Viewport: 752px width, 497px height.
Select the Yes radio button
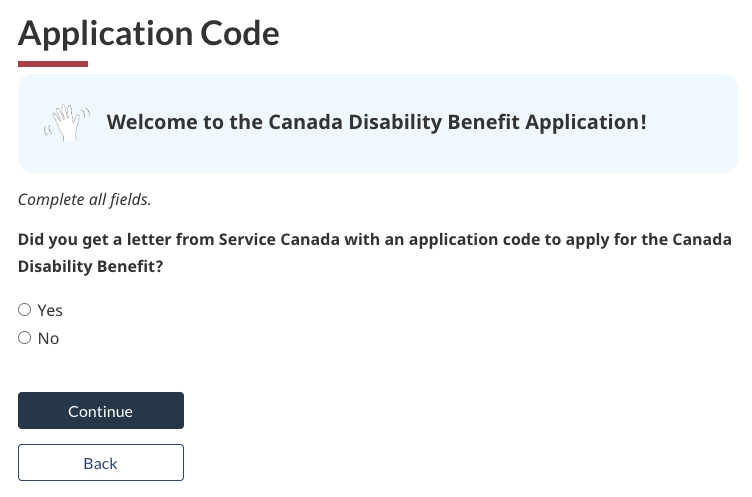click(24, 309)
